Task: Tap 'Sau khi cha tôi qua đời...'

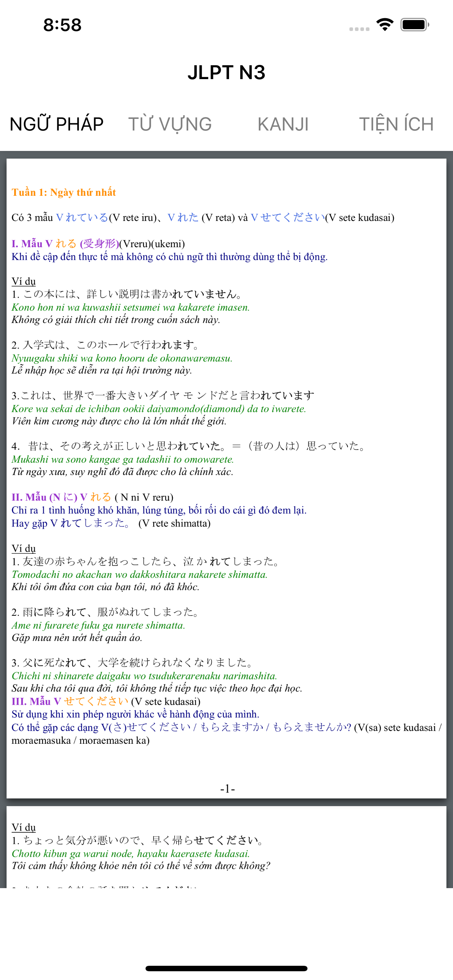Action: coord(157,689)
